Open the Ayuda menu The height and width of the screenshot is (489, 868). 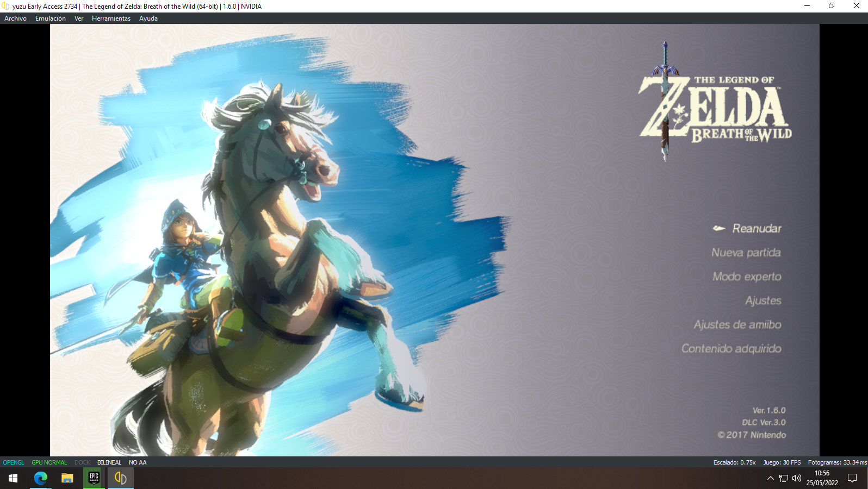tap(148, 18)
